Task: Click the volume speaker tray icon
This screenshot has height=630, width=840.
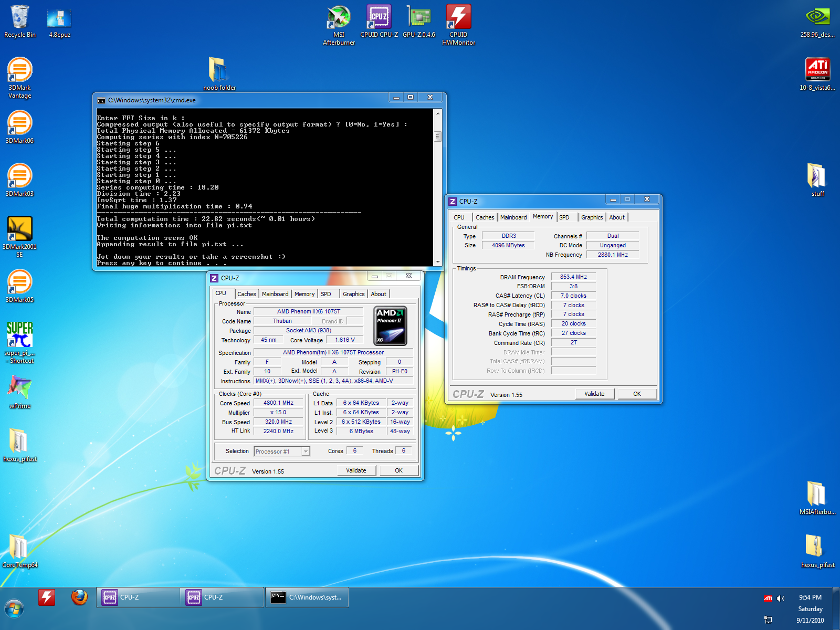Action: click(x=781, y=598)
